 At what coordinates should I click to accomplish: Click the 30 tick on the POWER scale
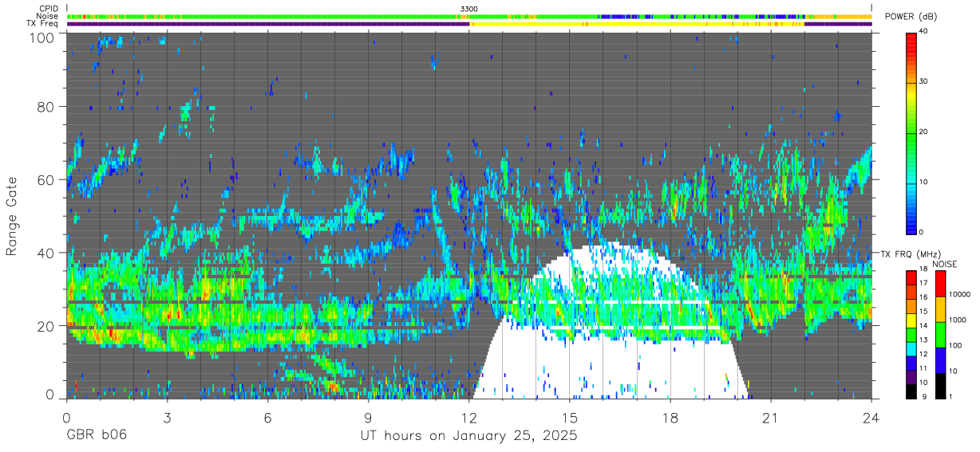(x=924, y=81)
